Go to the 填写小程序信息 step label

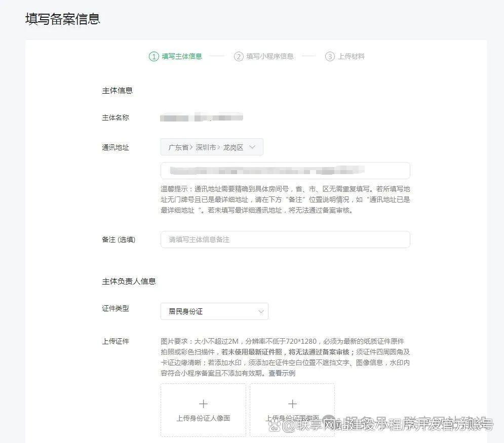point(270,57)
